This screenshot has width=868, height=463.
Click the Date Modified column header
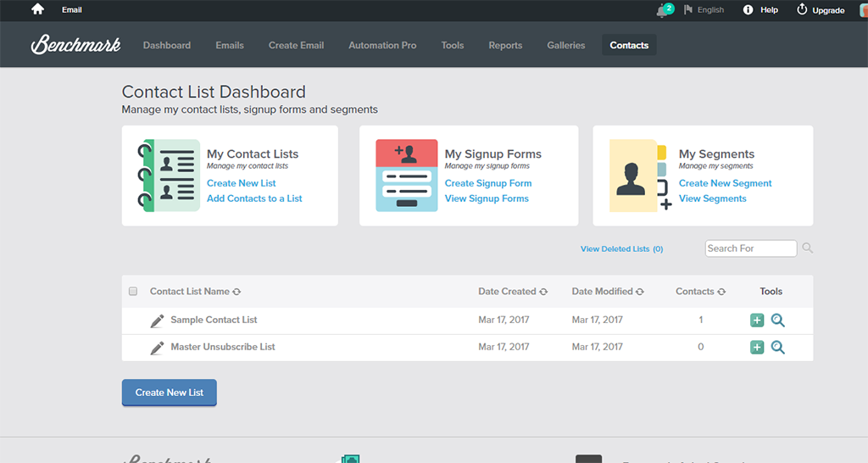coord(603,292)
